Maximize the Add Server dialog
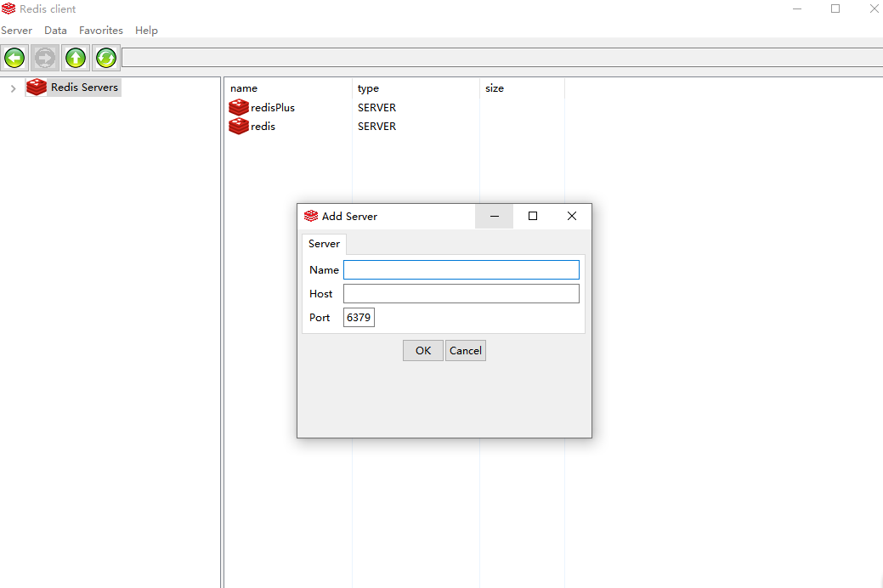Viewport: 883px width, 588px height. 533,217
